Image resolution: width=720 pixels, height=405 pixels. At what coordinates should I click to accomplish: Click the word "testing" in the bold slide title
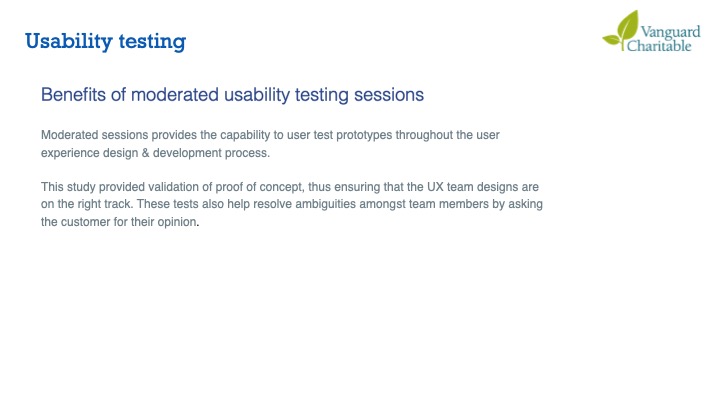152,41
